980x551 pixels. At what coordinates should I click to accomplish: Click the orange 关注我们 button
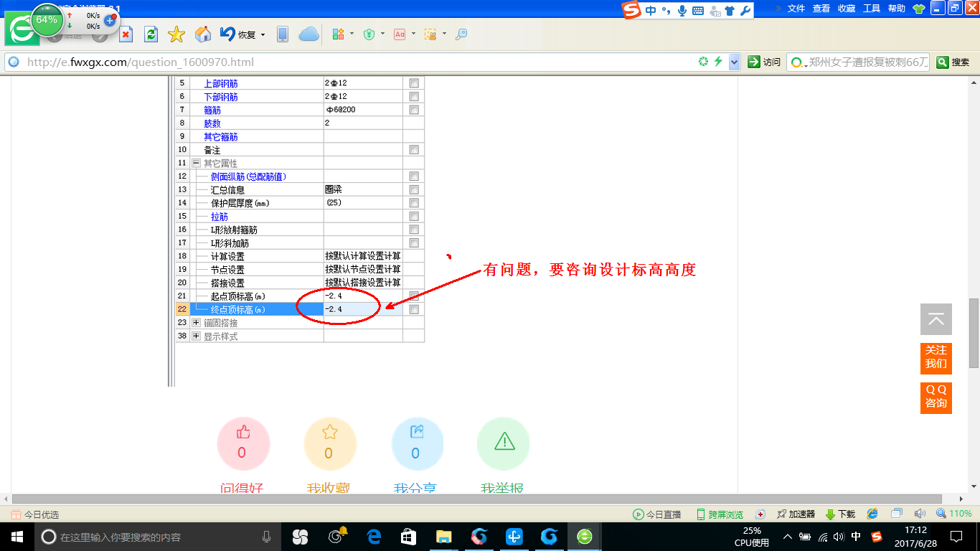coord(936,358)
